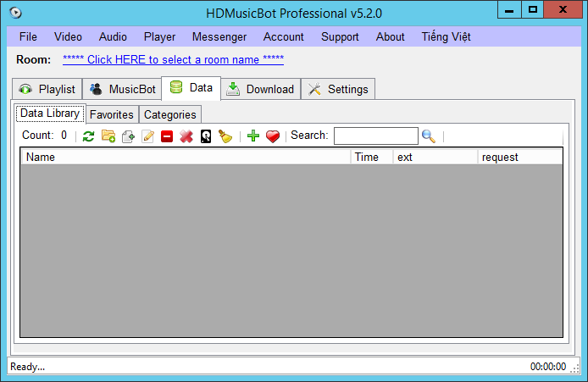Screen dimensions: 588x382
Task: Open the Account menu
Action: coord(284,36)
